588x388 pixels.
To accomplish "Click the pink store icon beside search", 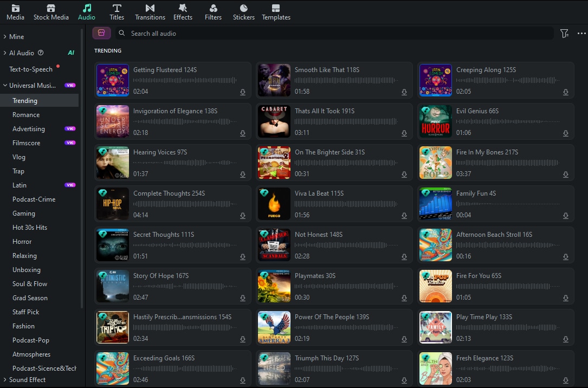I will (x=101, y=33).
